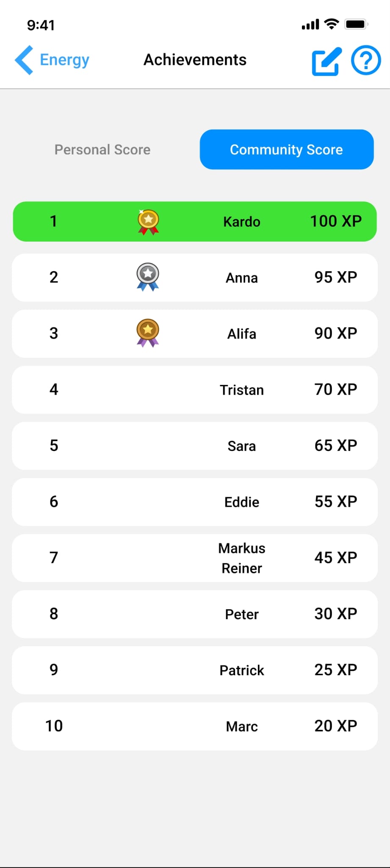This screenshot has height=868, width=390.
Task: Open Patrick's rank 9 entry
Action: pos(195,670)
